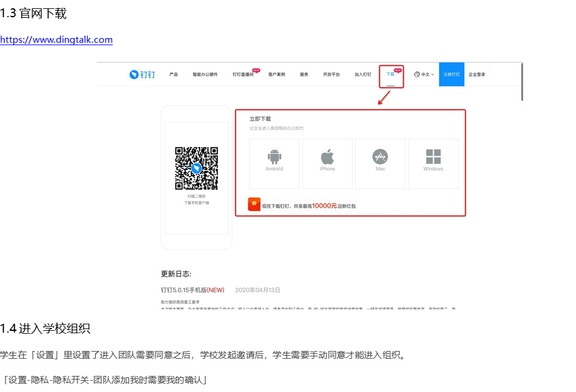Click the 让企业进入高效移动办公时代 subtitle
The image size is (576, 392).
coord(277,128)
